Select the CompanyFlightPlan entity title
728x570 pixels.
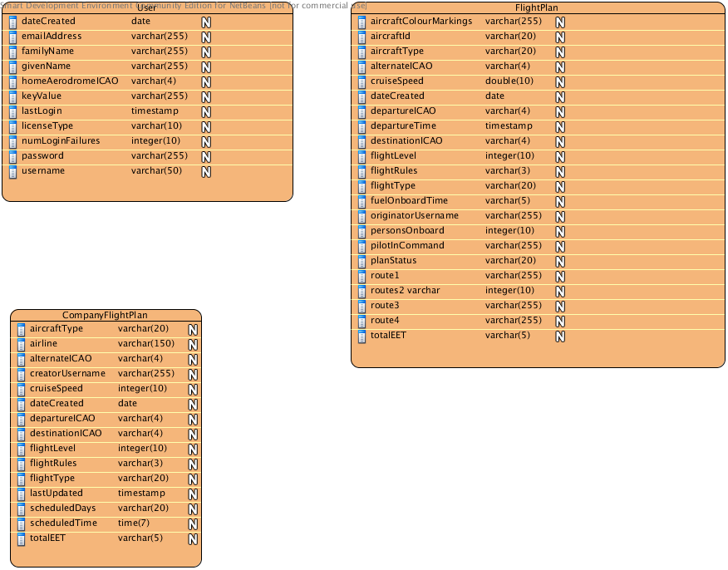pyautogui.click(x=106, y=315)
